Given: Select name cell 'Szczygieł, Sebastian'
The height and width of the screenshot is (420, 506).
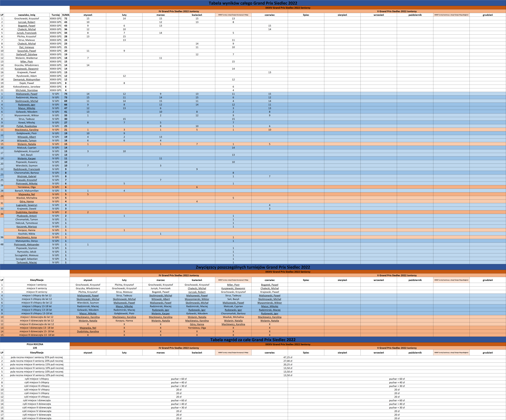Looking at the screenshot, I should (x=26, y=259).
